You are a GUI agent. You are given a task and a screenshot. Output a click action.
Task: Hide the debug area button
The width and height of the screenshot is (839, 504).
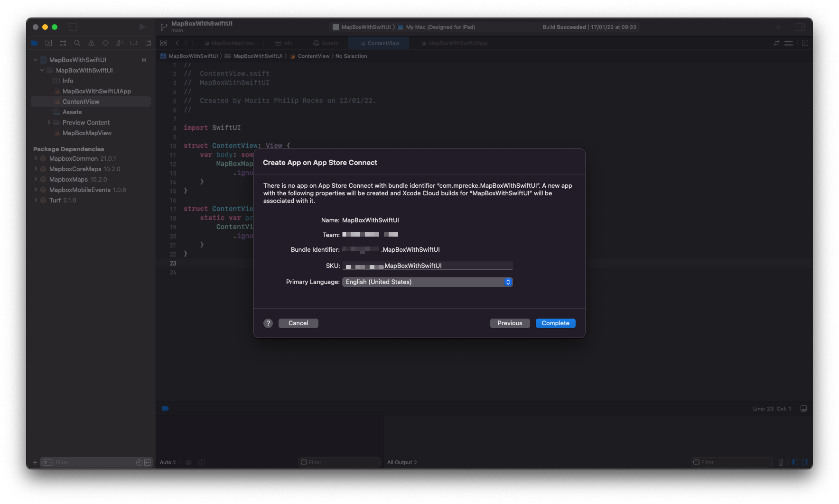(x=804, y=409)
